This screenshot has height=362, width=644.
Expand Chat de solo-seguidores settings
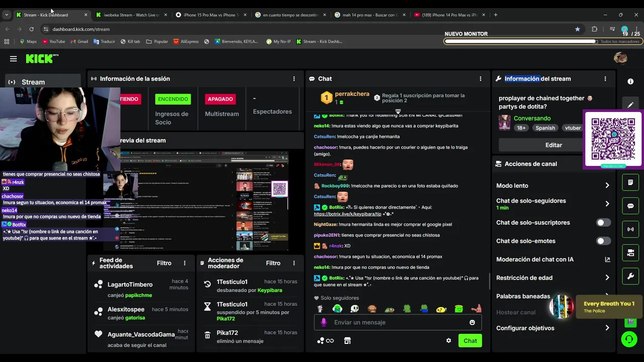pos(607,204)
